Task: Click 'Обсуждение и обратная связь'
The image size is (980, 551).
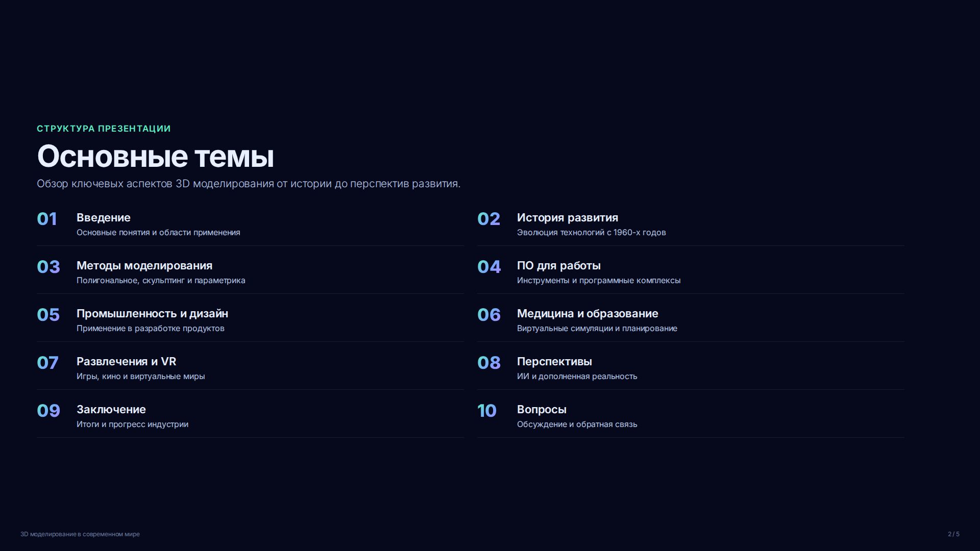Action: point(577,424)
